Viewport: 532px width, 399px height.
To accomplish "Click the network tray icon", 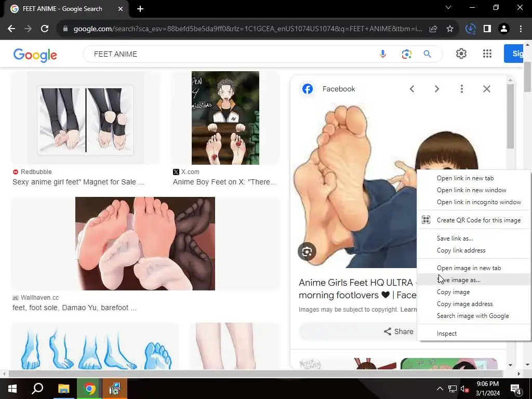I will [x=453, y=389].
